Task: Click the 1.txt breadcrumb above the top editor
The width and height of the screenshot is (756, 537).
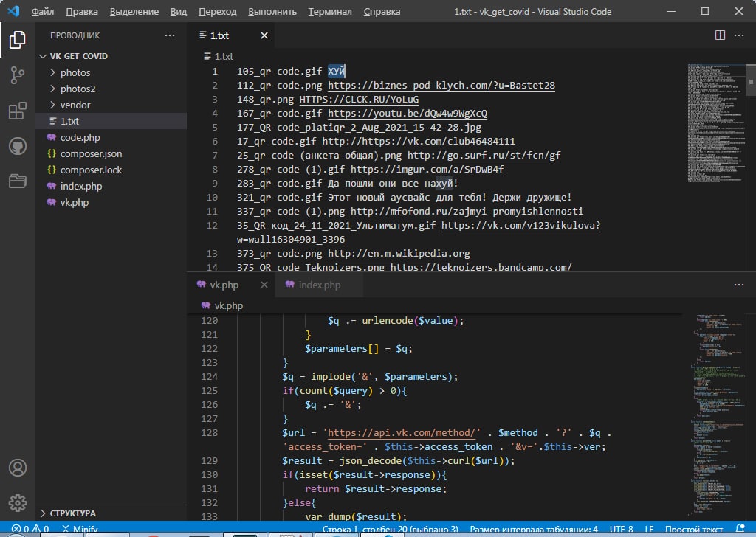Action: click(219, 56)
